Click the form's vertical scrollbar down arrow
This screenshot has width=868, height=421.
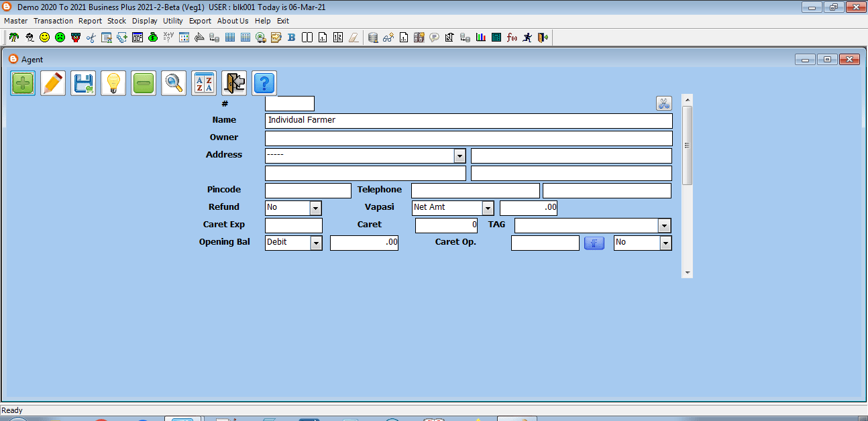coord(687,273)
